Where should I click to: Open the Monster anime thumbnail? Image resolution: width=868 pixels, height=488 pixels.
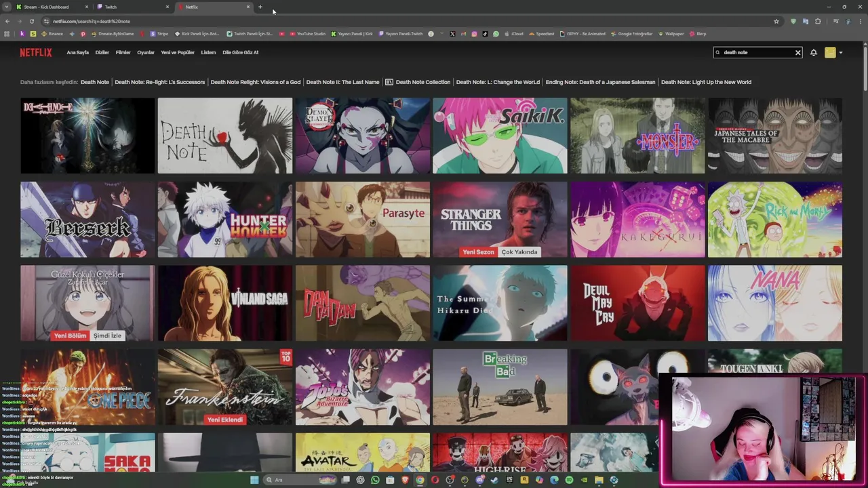637,136
